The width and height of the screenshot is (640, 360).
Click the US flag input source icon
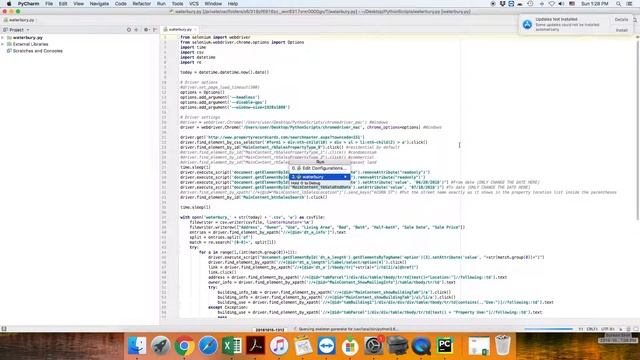[572, 4]
